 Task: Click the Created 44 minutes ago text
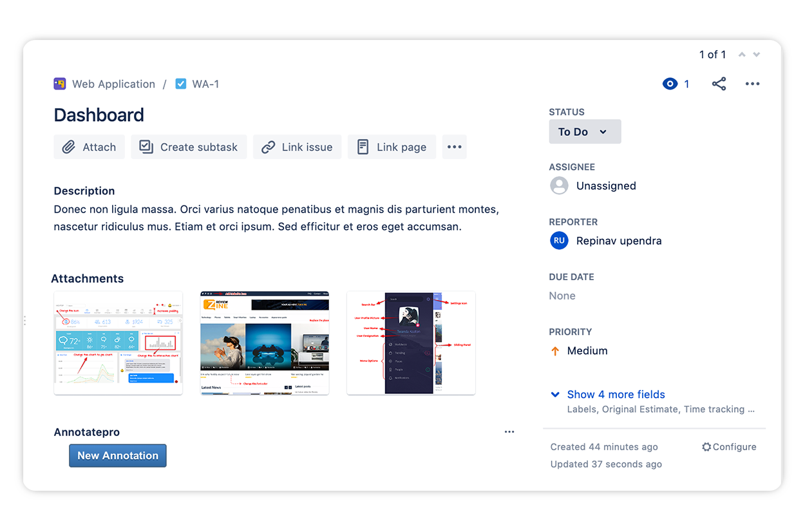click(x=604, y=447)
